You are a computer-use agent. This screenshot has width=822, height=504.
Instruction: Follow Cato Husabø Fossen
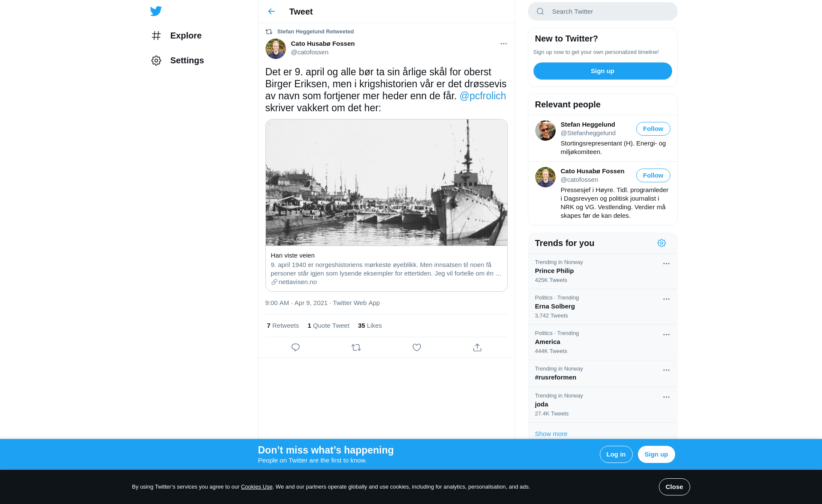point(653,175)
